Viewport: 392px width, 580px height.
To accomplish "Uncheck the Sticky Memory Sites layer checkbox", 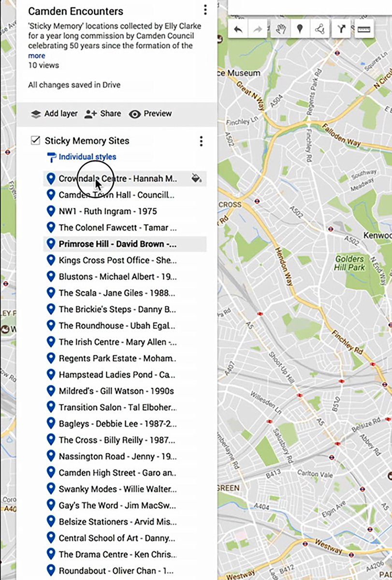I will pos(35,141).
